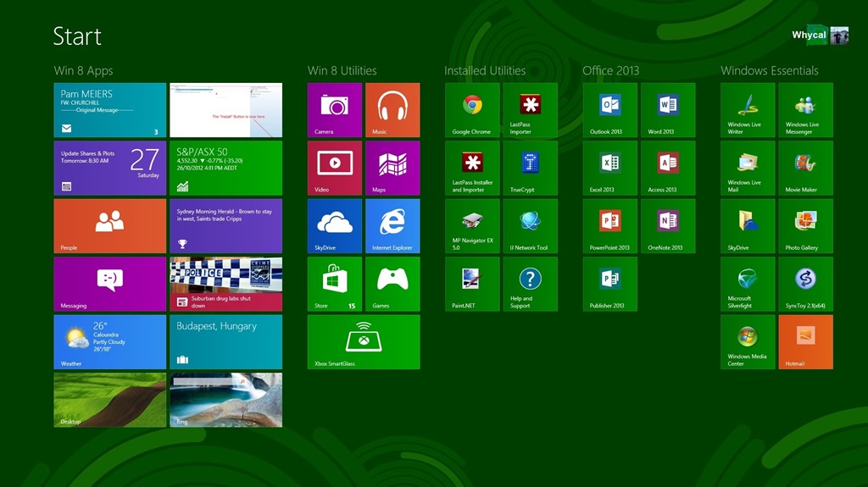
Task: Select the Installed Utilities group heading
Action: point(485,71)
